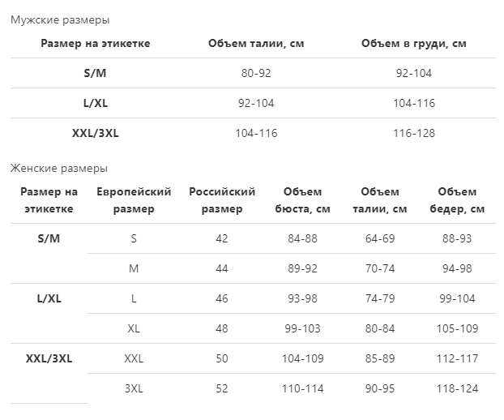Click the bust value 99-103
Screen dimensions: 504x420
pos(302,328)
